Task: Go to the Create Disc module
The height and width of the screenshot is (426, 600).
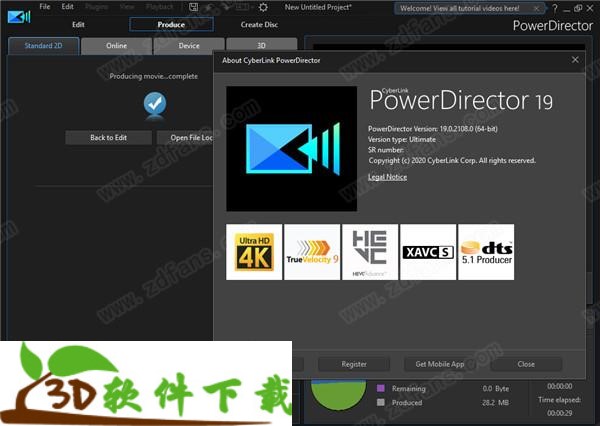Action: [x=259, y=24]
